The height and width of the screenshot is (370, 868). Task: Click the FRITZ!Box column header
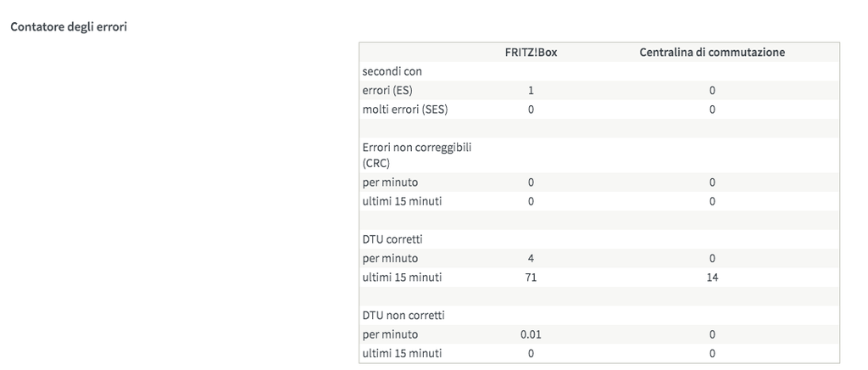[531, 53]
